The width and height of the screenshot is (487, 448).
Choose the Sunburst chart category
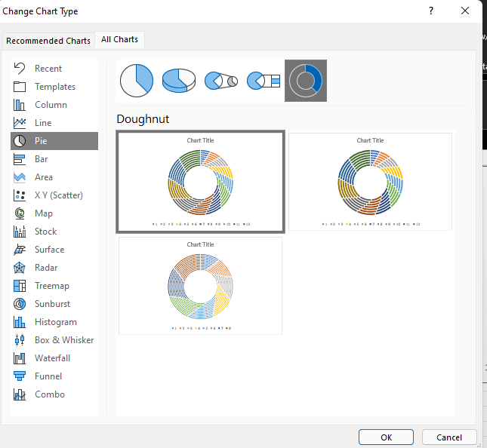(52, 304)
